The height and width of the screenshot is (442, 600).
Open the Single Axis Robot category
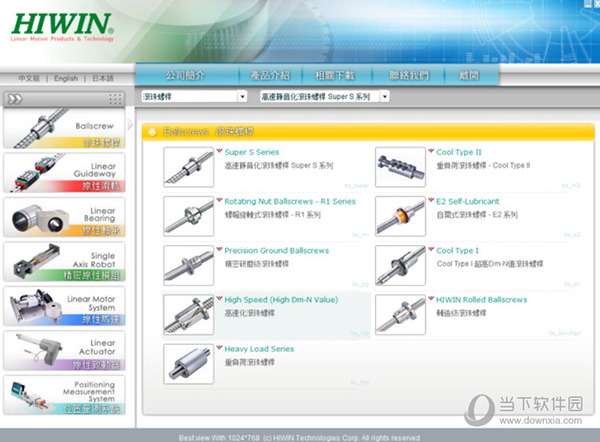tap(64, 262)
